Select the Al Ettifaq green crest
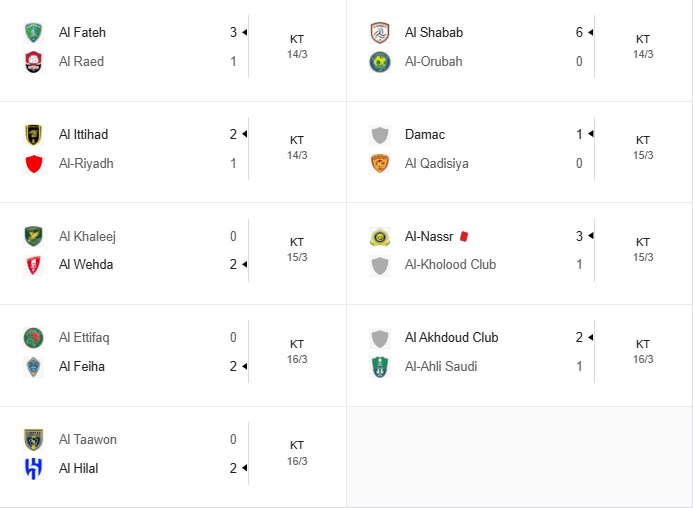Screen dimensions: 693x508 coord(34,338)
